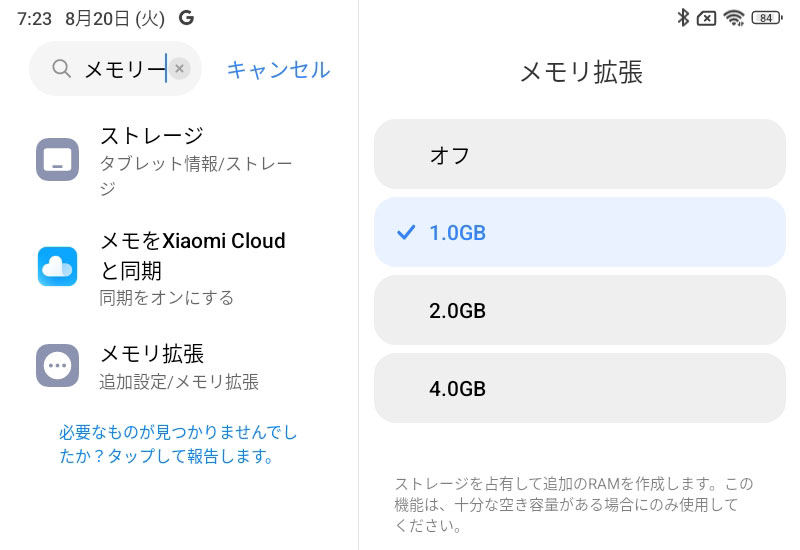Tap the report link 必要なものが見つかりませんでしたか
Viewport: 800px width, 550px height.
point(178,444)
